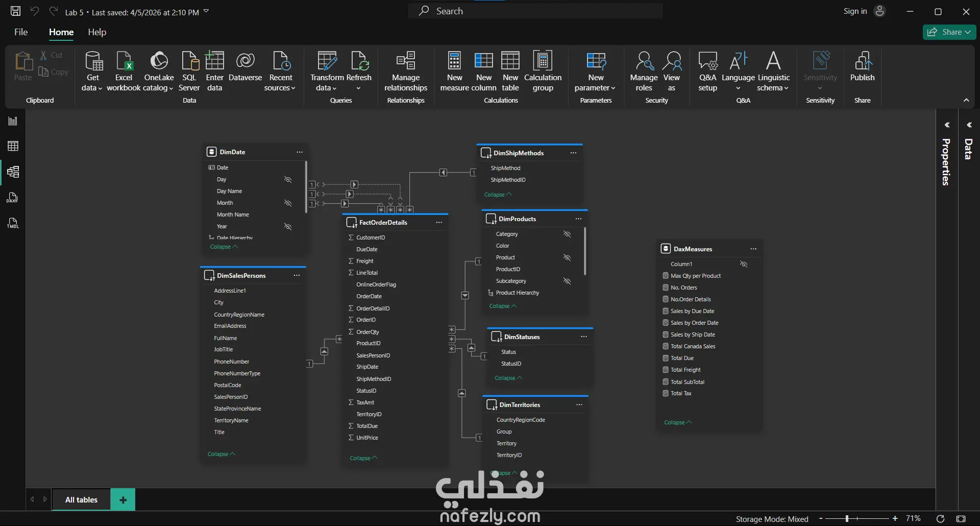Create a New table
Screen dimensions: 980x526
[x=510, y=71]
